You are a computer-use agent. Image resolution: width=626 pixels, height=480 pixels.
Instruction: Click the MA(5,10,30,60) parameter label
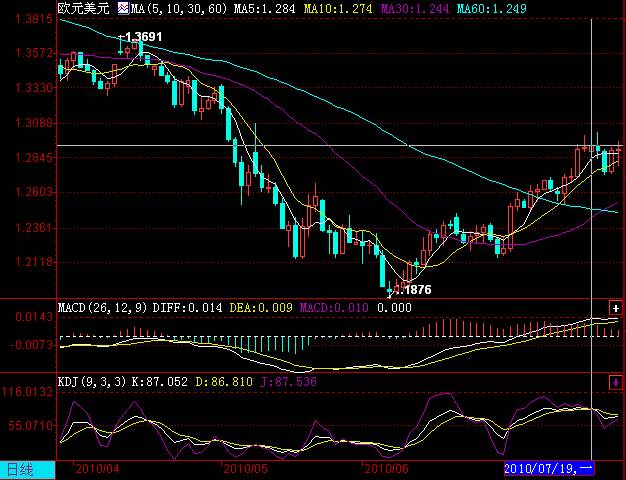(x=179, y=8)
